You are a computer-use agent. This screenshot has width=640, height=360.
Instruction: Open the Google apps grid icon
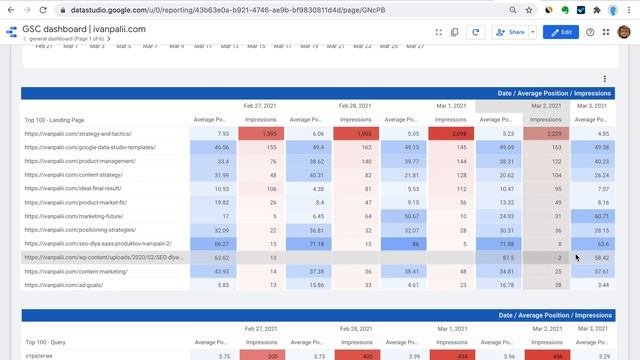click(606, 32)
